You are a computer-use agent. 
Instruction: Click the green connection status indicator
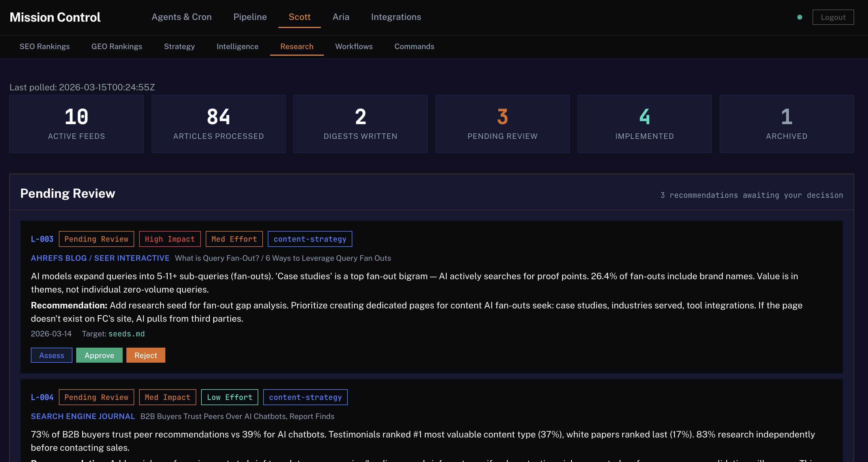pos(800,17)
